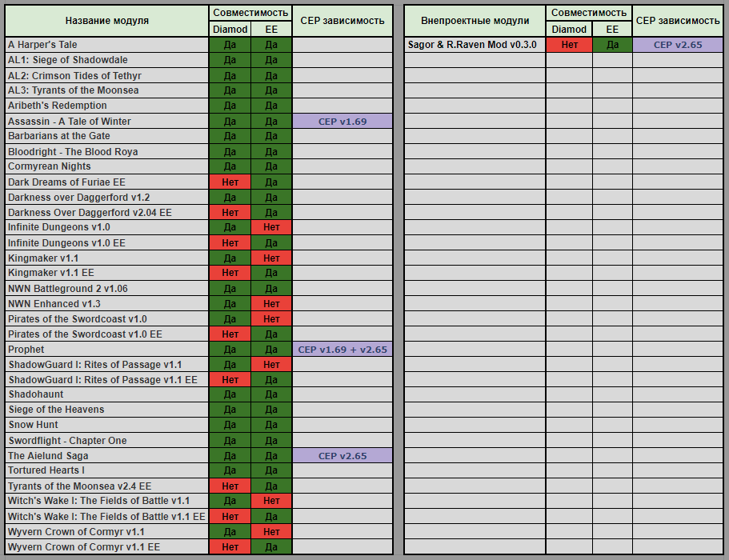Select the 'Внепроектные модули' header cell
Screen dimensions: 729x560
(475, 21)
